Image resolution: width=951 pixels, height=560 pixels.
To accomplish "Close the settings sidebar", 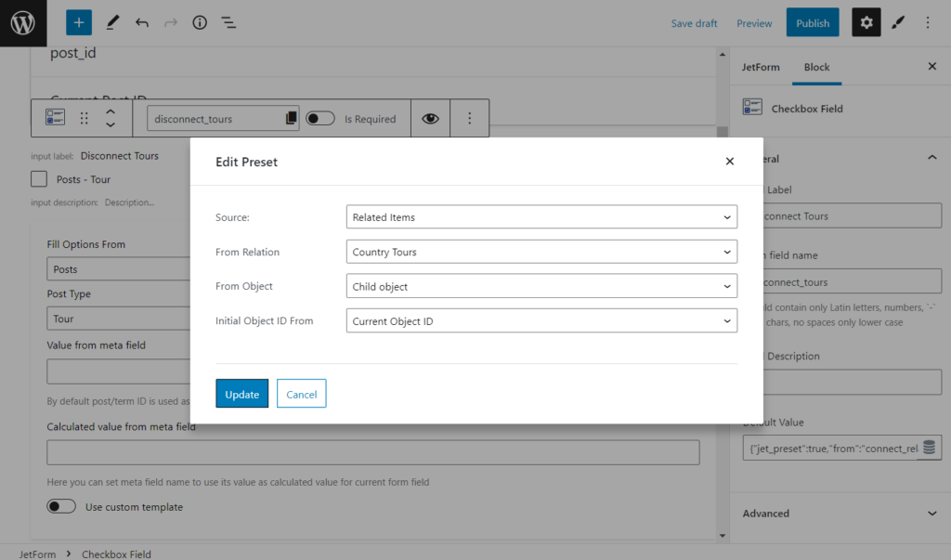I will (x=932, y=66).
